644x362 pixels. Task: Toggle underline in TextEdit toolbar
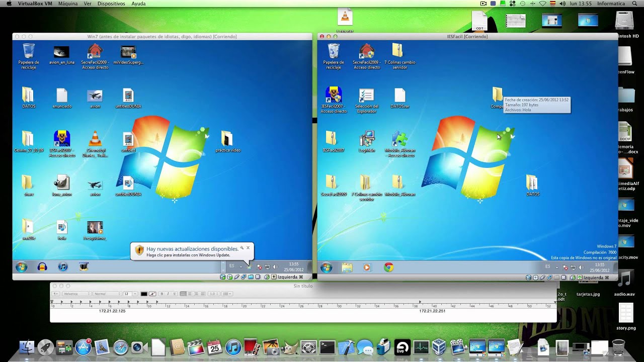[174, 294]
